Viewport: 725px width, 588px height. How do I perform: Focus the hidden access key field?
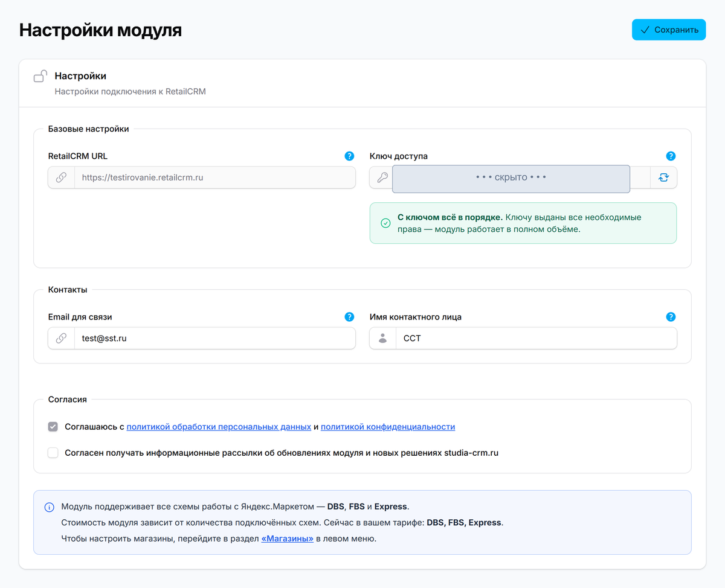511,179
